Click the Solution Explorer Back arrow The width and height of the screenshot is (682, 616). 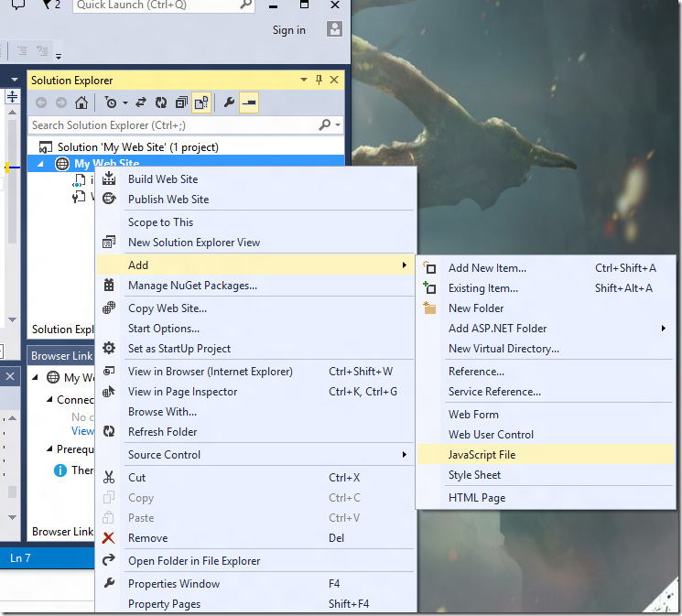coord(41,103)
